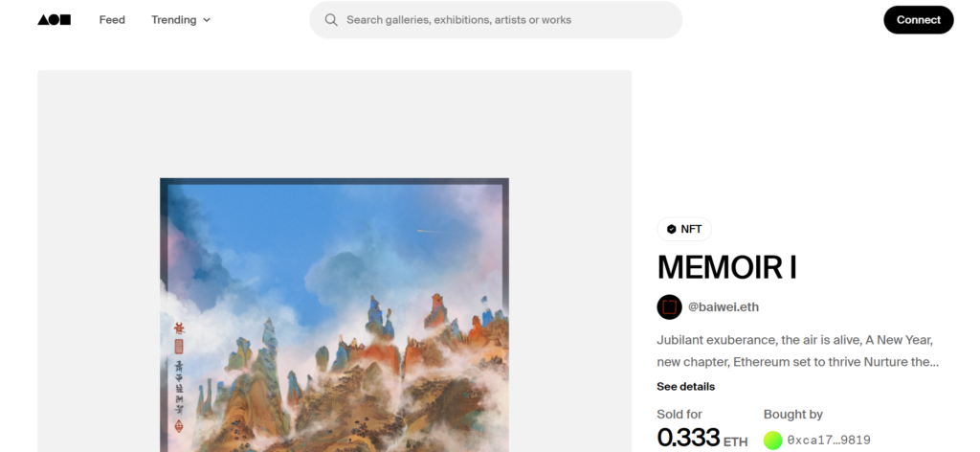Click the NFT label pill
Screen dimensions: 980x452
(x=684, y=230)
